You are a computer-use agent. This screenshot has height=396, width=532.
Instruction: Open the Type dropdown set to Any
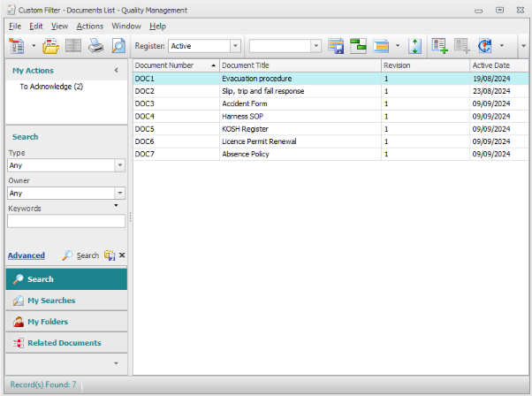(120, 165)
